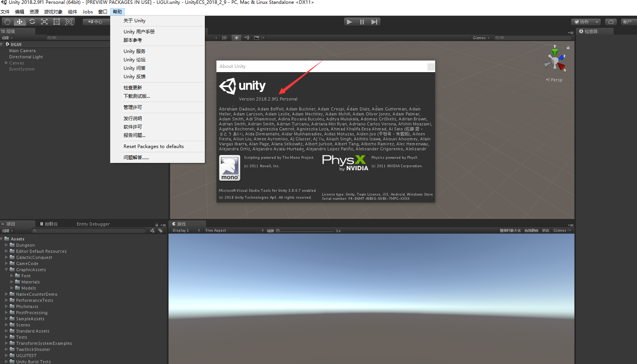Select 关于 Unity menu entry
Viewport: 637px width, 364px height.
click(x=157, y=21)
